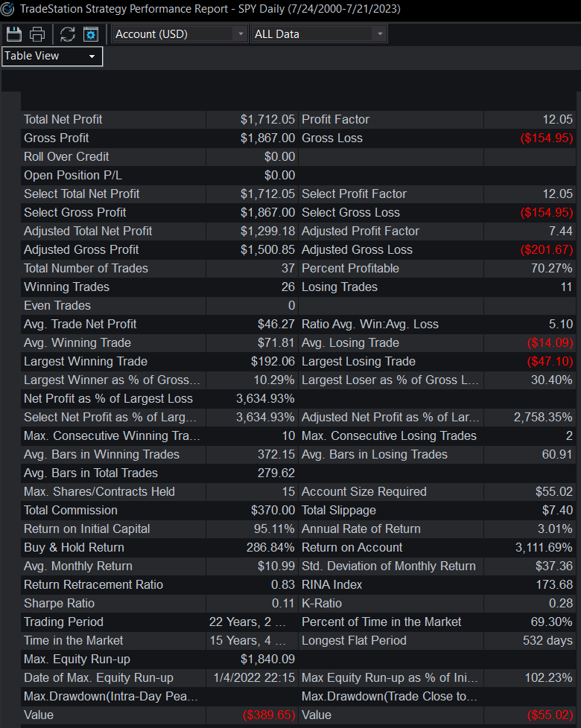
Task: Click the Winning Trades value 26
Action: (288, 287)
